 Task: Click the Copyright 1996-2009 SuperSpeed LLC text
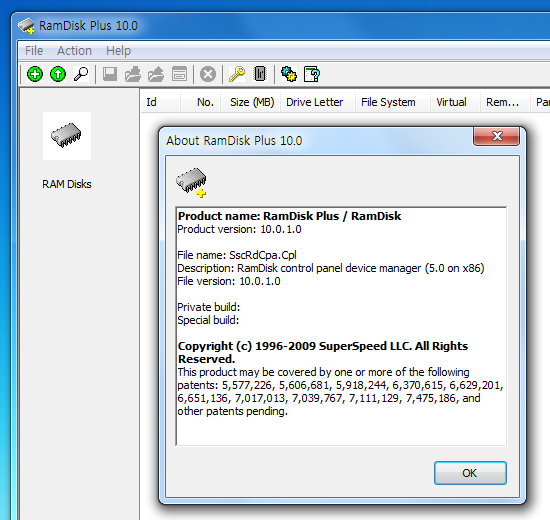323,352
